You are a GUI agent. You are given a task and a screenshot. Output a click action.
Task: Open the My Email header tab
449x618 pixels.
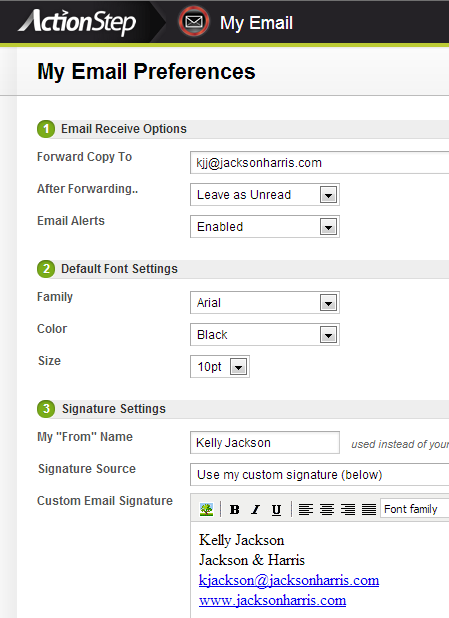pos(256,23)
